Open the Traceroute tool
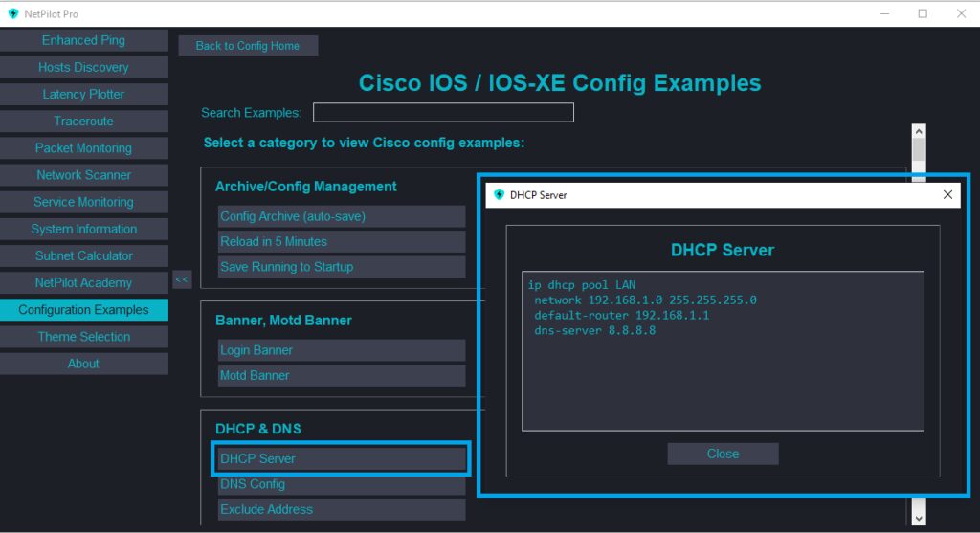This screenshot has height=533, width=980. [x=84, y=122]
